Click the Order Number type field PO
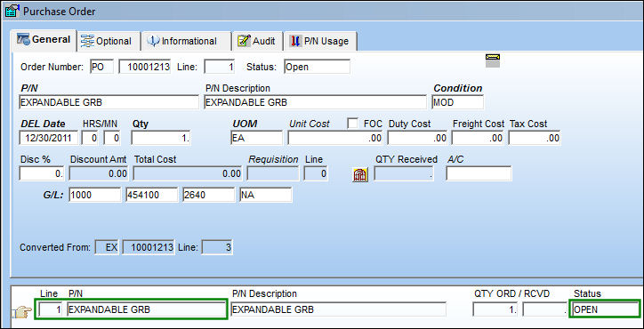 (102, 67)
